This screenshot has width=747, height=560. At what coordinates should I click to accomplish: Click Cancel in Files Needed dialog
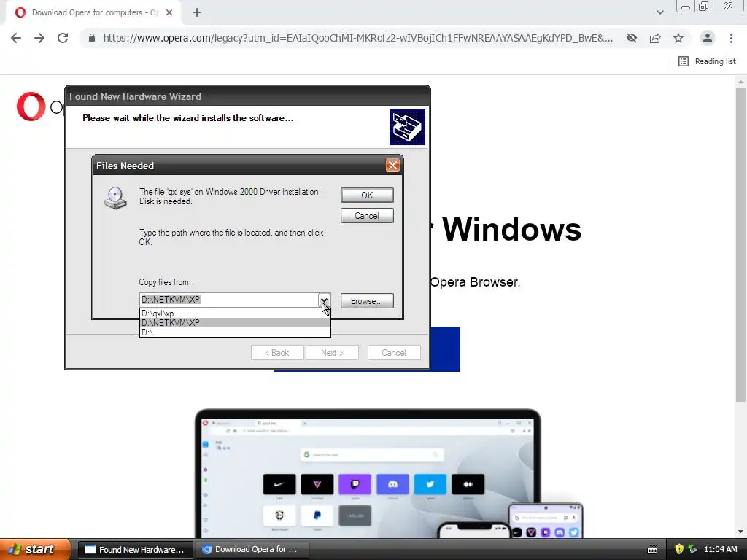tap(367, 216)
